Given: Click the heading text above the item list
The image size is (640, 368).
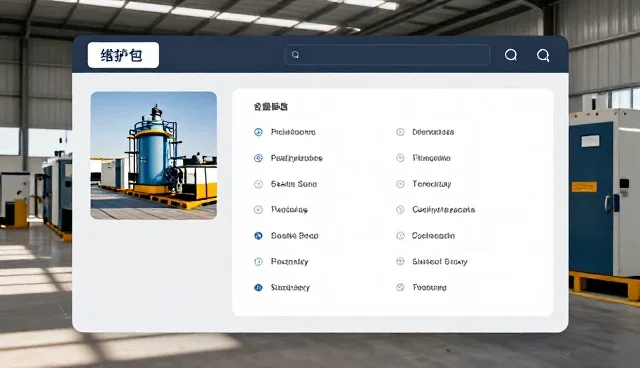Looking at the screenshot, I should click(271, 107).
